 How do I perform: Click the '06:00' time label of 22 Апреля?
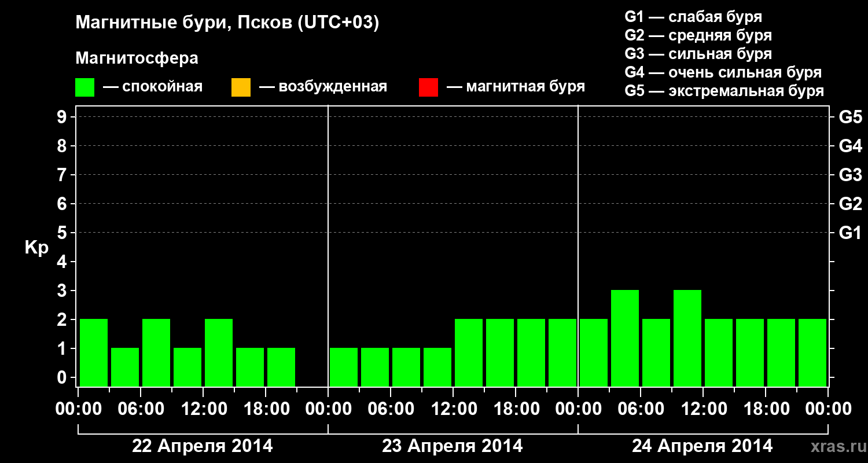pos(141,409)
